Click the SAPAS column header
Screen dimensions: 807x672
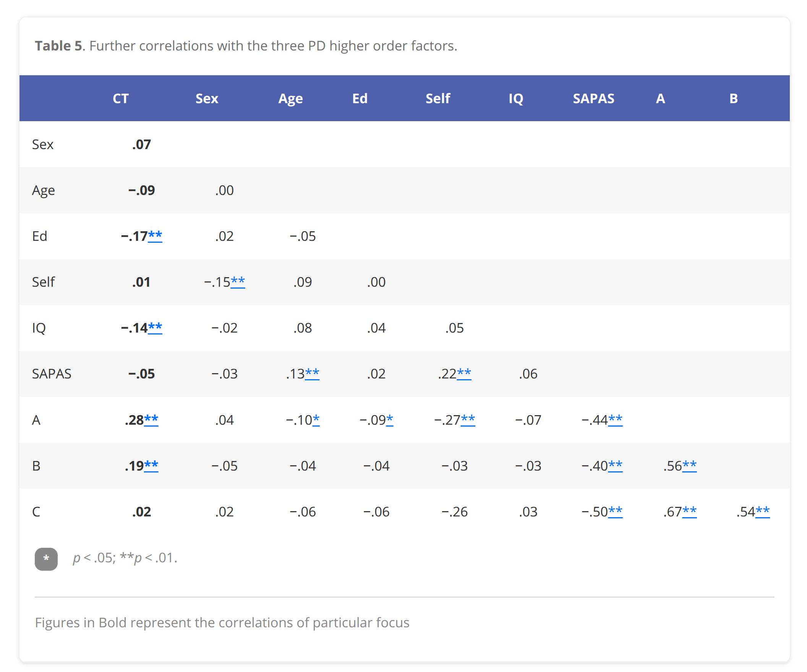[x=593, y=98]
